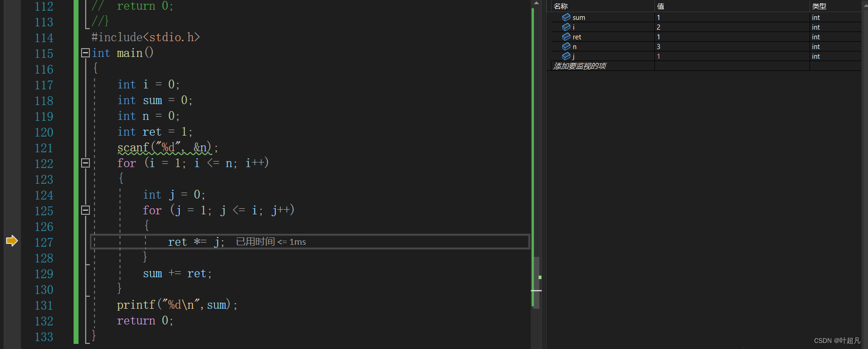Click 'int n = 0;' on line 119

(148, 116)
